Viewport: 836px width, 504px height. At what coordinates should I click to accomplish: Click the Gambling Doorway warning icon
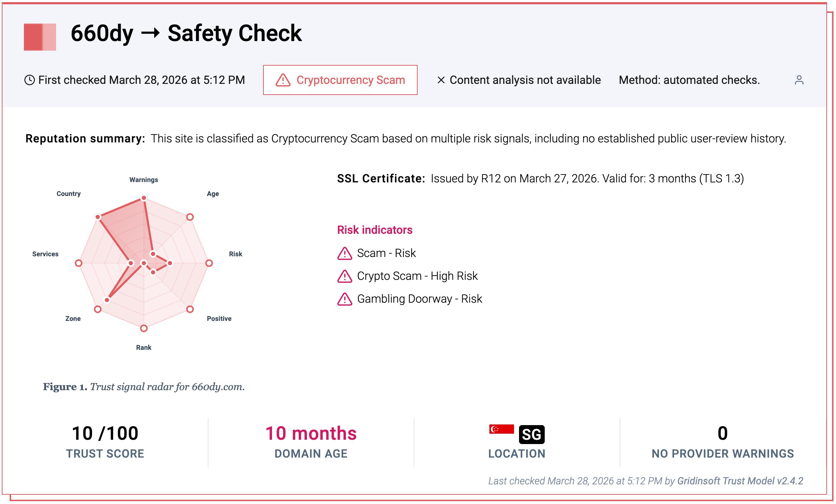pos(344,299)
